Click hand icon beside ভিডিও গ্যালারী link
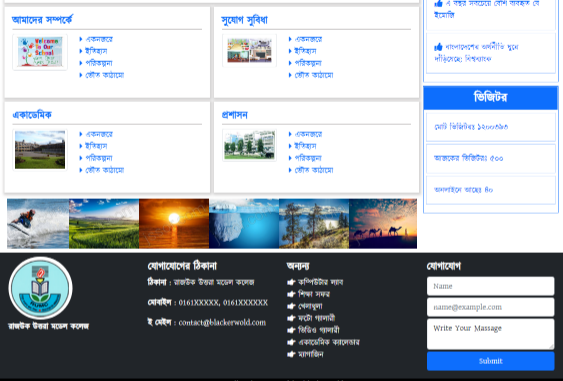The width and height of the screenshot is (563, 381). click(x=291, y=330)
